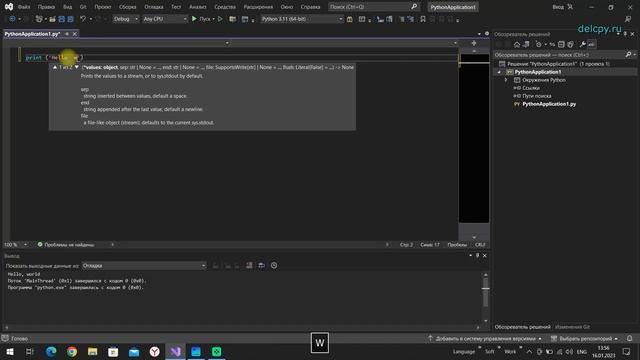The width and height of the screenshot is (640, 360).
Task: Show all files icon in Solution Explorer toolbar
Action: 570,44
